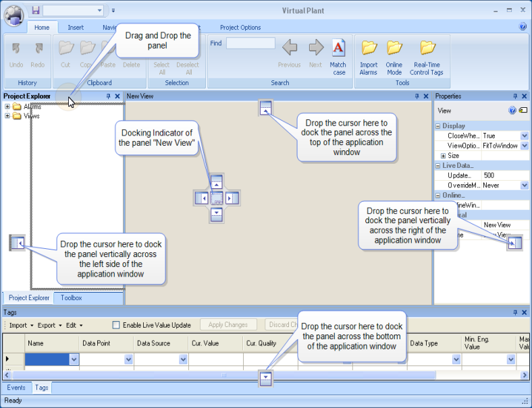Click the Cut icon in Clipboard group
The image size is (532, 408).
(65, 48)
